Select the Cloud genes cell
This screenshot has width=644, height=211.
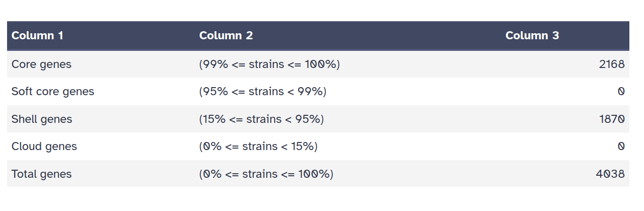click(x=44, y=147)
